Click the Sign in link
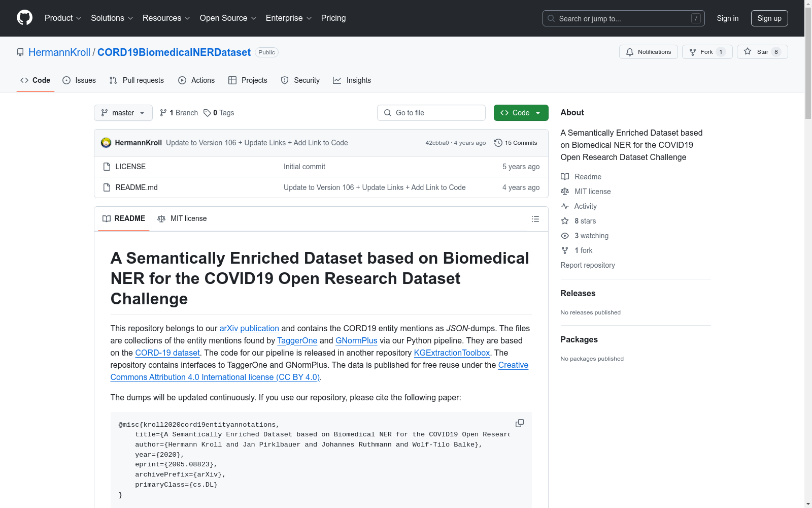This screenshot has width=812, height=508. pyautogui.click(x=728, y=18)
